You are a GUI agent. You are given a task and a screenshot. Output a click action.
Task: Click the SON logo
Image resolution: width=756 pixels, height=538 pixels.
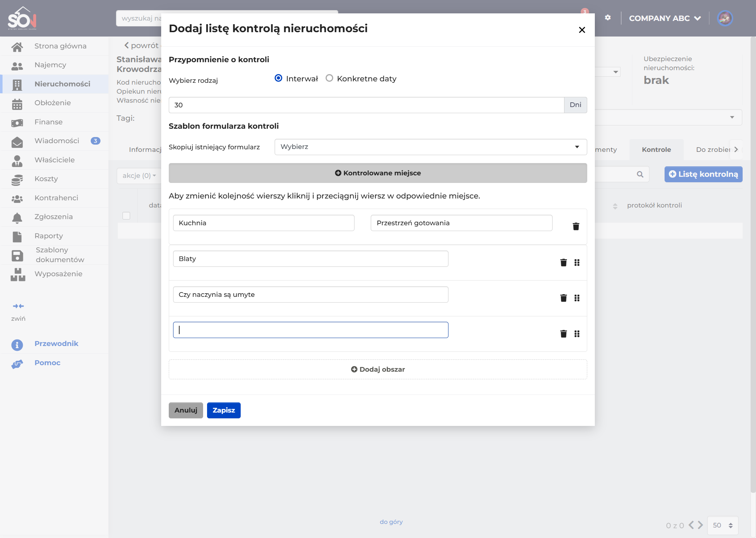22,18
